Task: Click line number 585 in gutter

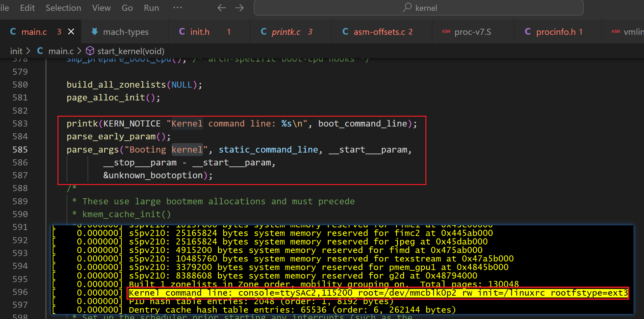Action: pos(20,150)
